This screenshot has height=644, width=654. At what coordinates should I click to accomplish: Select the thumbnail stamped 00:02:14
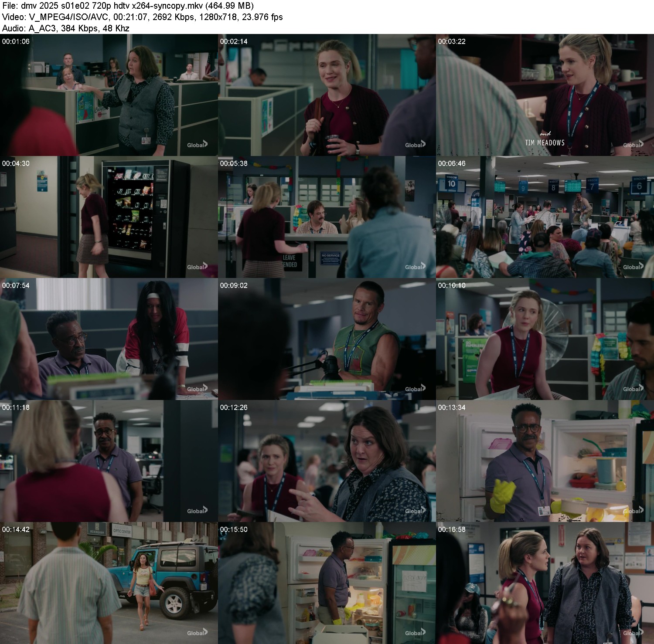[327, 95]
